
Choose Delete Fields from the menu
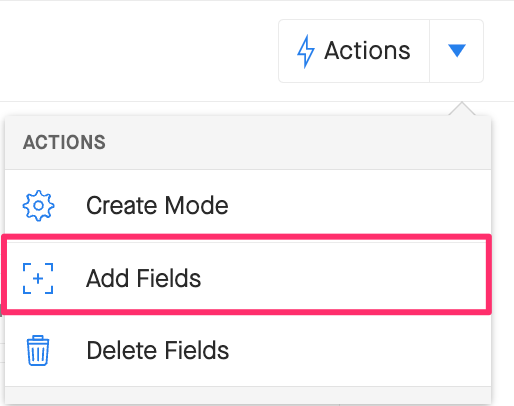coord(248,350)
